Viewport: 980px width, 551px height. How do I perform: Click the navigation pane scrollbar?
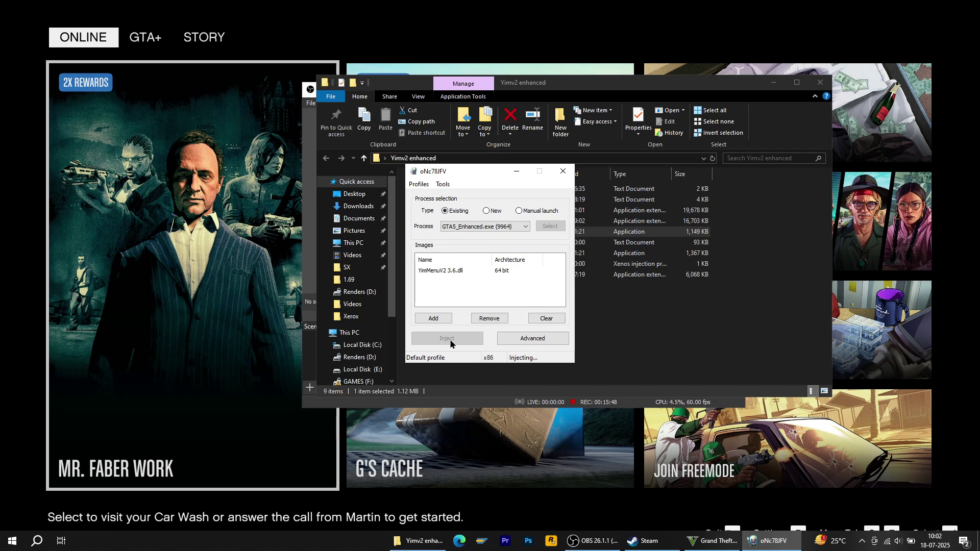(x=391, y=245)
